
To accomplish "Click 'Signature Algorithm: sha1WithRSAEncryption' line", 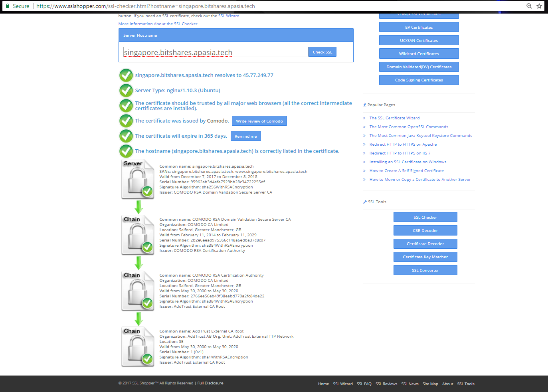I will tap(204, 357).
